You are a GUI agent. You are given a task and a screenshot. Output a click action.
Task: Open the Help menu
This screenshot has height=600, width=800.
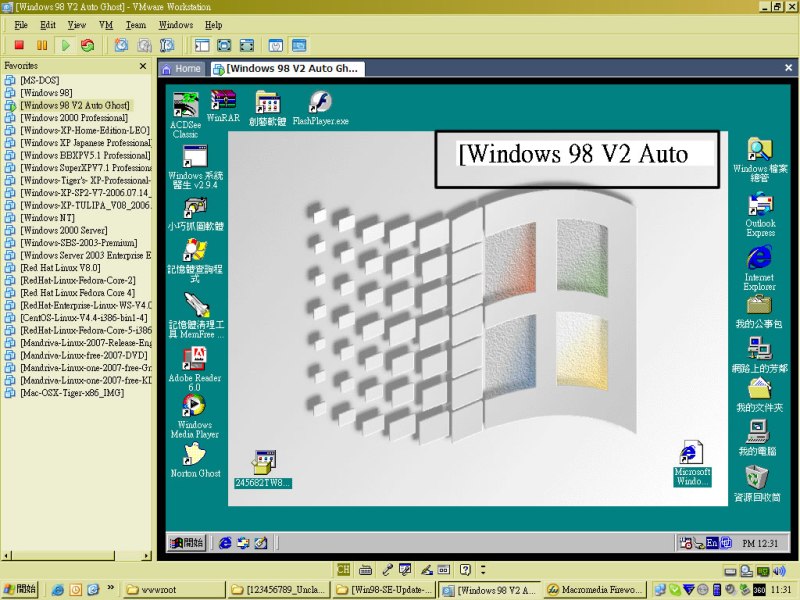pyautogui.click(x=213, y=25)
